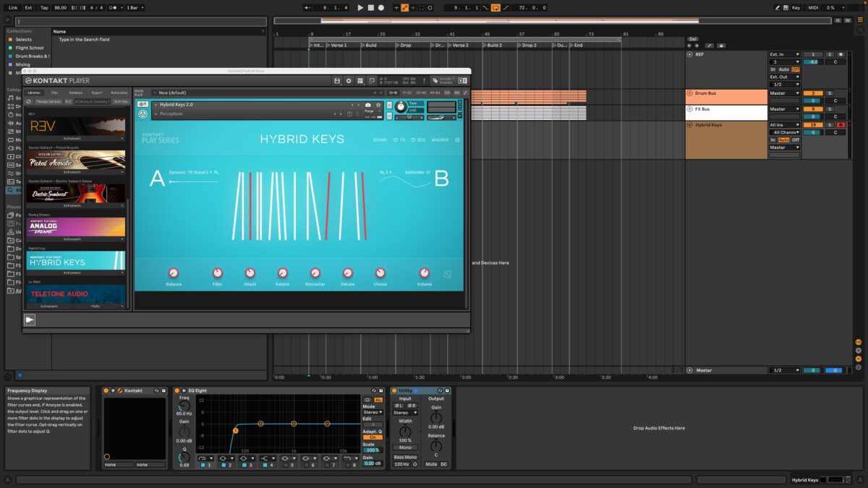Click the Manage Libraries button

tap(48, 101)
